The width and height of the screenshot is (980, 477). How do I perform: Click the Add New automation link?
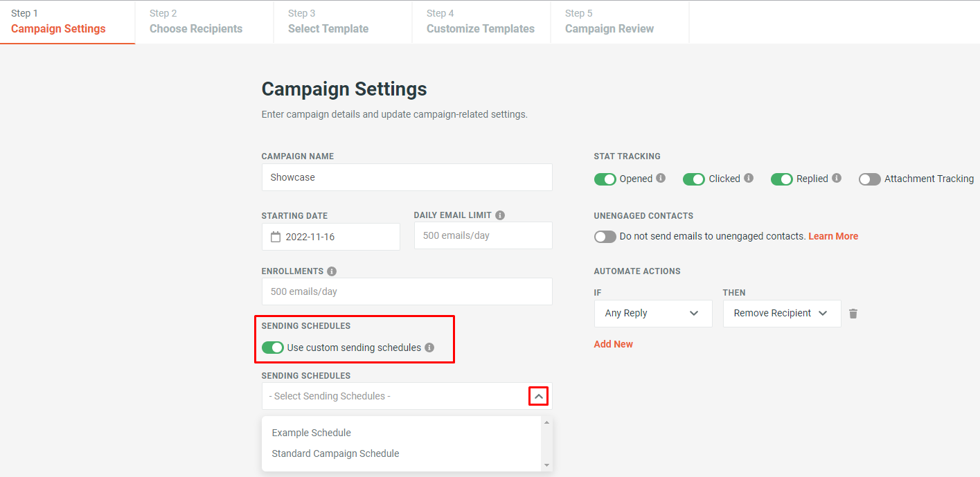coord(613,343)
